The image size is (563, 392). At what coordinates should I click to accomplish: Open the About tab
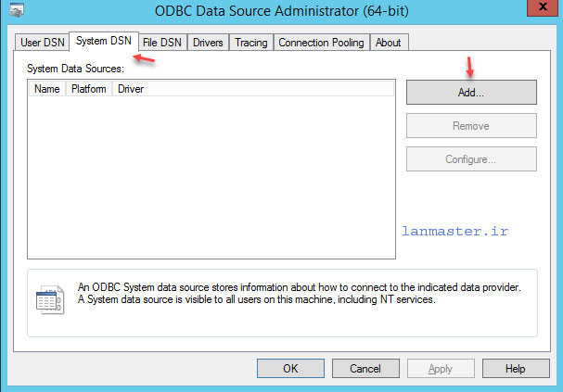pos(389,43)
